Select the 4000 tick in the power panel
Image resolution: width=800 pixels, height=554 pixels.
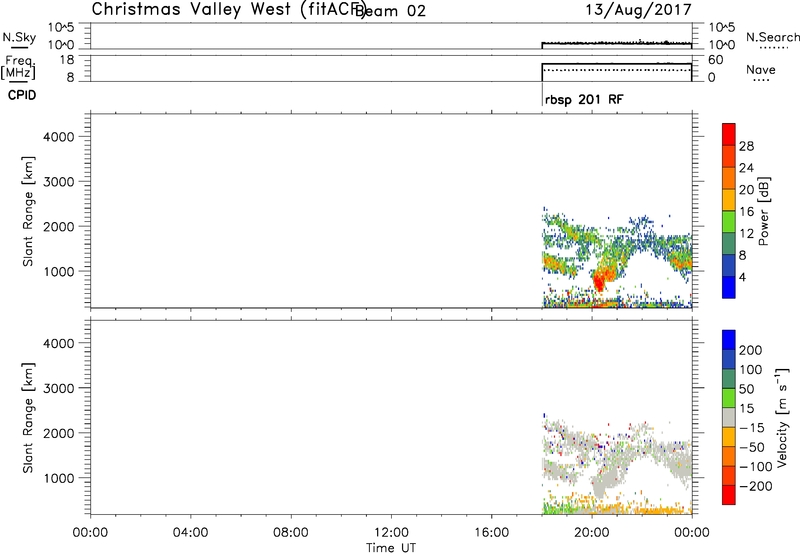pyautogui.click(x=59, y=137)
